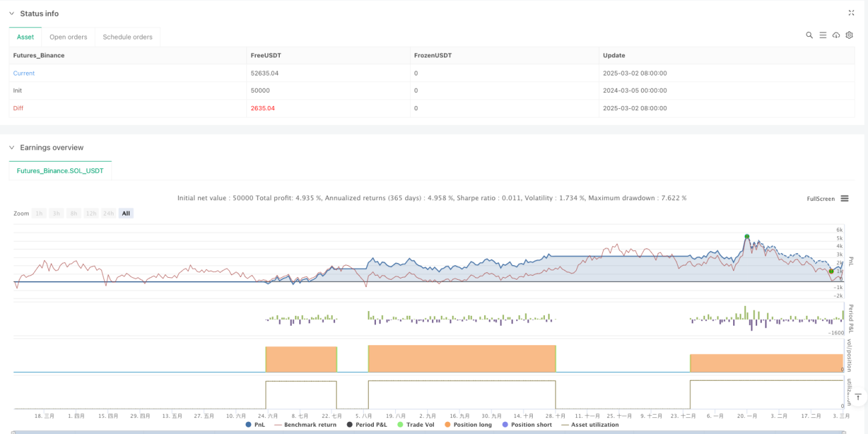Click the search icon in Status info
The image size is (868, 434).
click(809, 35)
